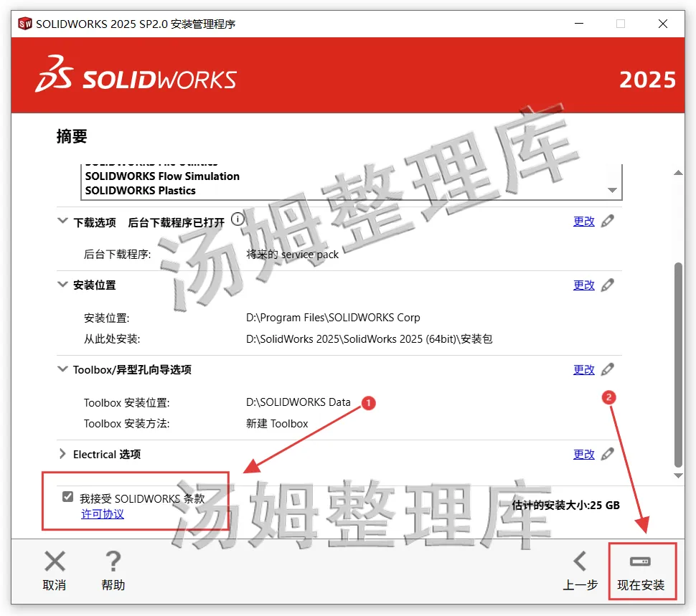Click the summary vertical scrollbar thumb
This screenshot has height=616, width=696.
pyautogui.click(x=678, y=364)
